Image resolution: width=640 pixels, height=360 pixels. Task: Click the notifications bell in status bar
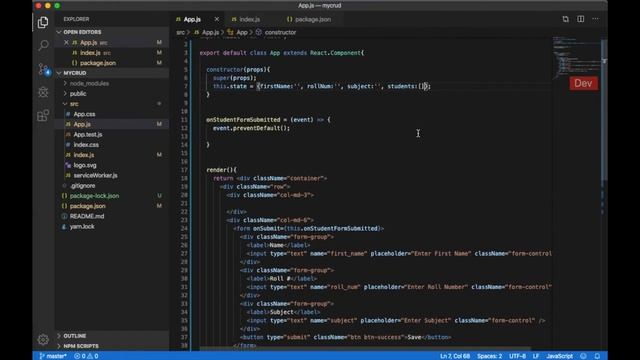(x=597, y=356)
